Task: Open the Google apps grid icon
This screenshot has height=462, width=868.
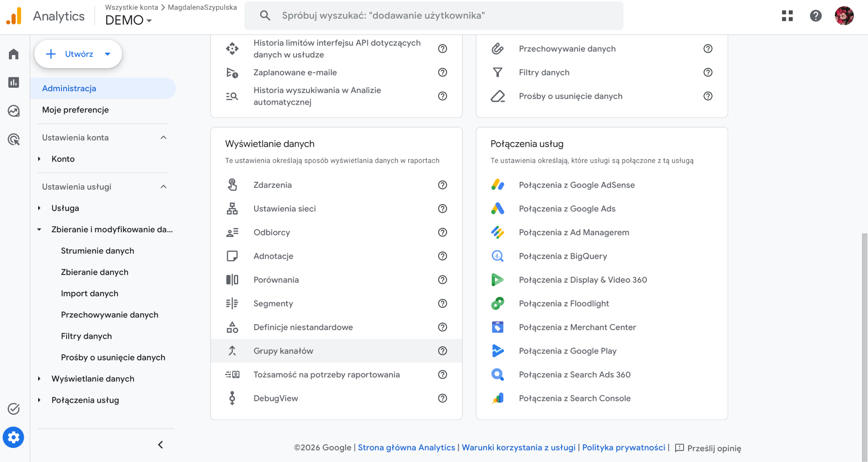Action: tap(787, 16)
